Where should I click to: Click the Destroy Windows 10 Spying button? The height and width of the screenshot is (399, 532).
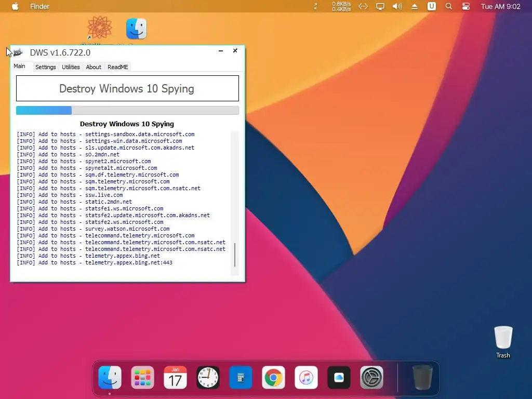point(127,88)
